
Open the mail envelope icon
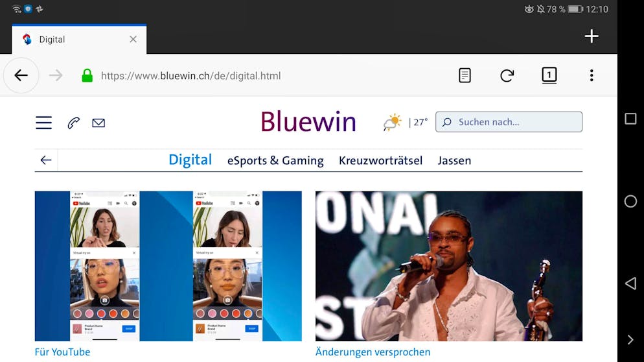[98, 123]
